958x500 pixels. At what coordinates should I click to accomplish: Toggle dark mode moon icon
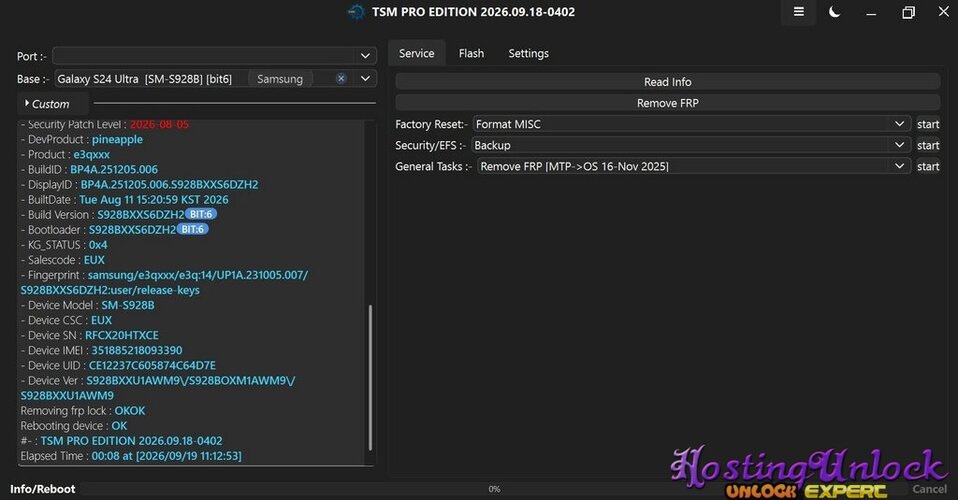[834, 12]
